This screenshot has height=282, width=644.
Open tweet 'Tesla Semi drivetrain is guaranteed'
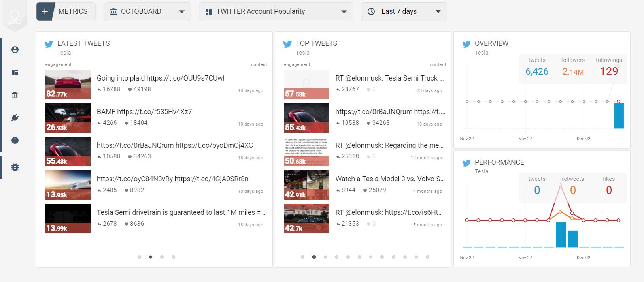[182, 212]
